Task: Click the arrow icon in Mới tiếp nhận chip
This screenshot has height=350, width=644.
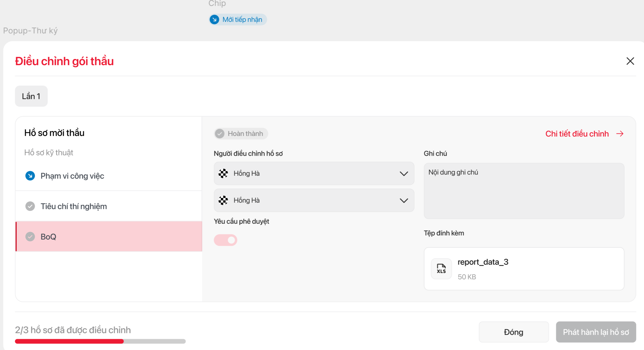Action: pos(214,19)
